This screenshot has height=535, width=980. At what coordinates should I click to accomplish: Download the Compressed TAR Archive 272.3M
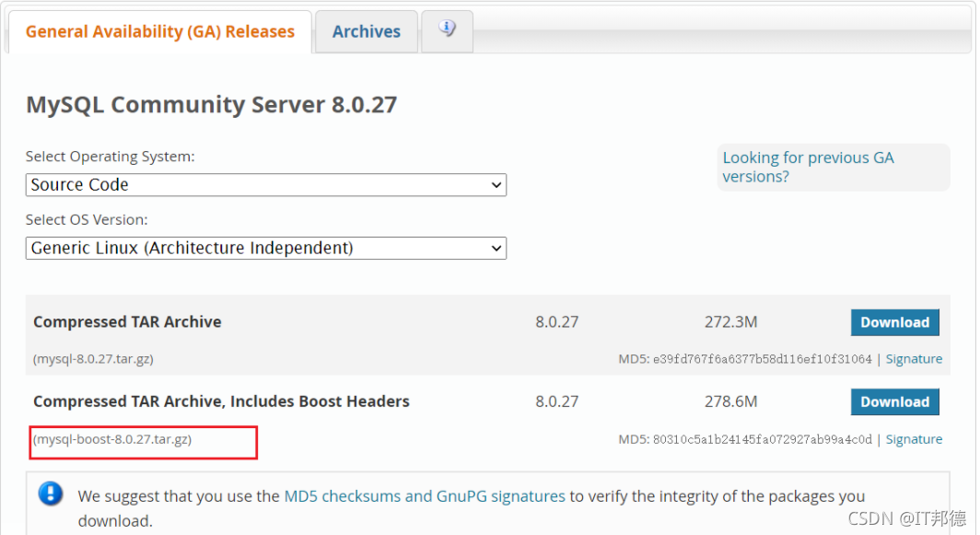pyautogui.click(x=894, y=322)
